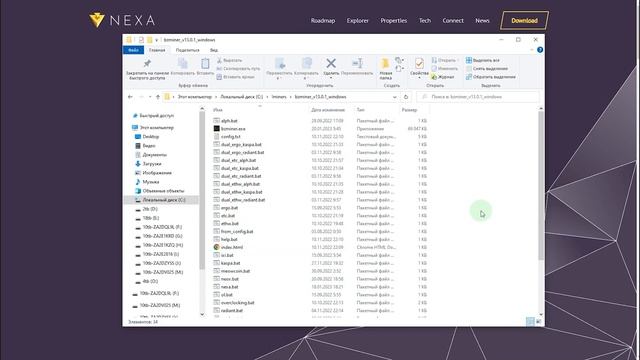Click the Delete X icon in ribbon
Viewport: 640px width, 360px height.
(x=331, y=63)
